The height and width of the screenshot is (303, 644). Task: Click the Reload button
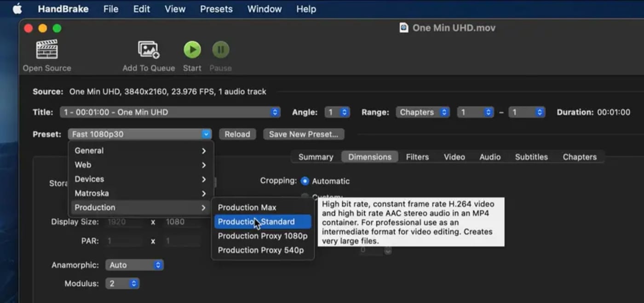coord(237,134)
